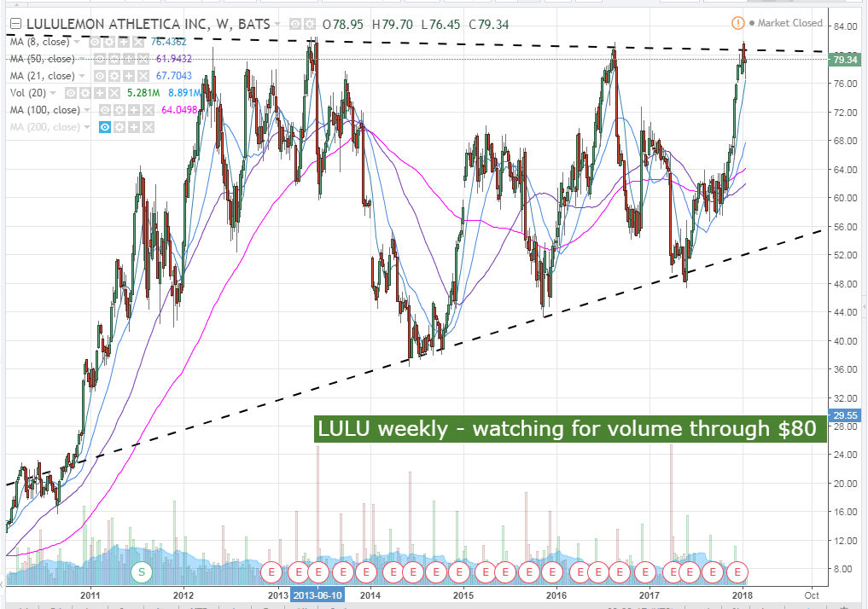Open settings gear of MA (100, close)
The width and height of the screenshot is (868, 609).
point(119,110)
